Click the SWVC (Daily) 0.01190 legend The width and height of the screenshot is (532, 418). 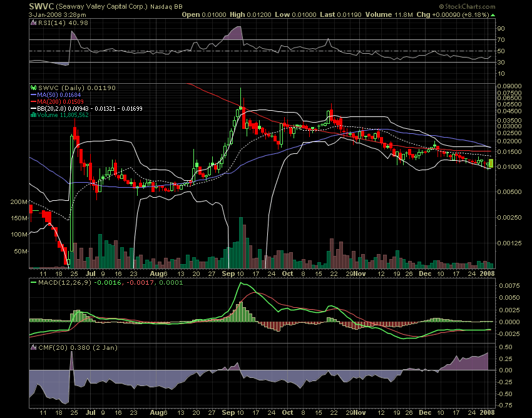pos(77,88)
